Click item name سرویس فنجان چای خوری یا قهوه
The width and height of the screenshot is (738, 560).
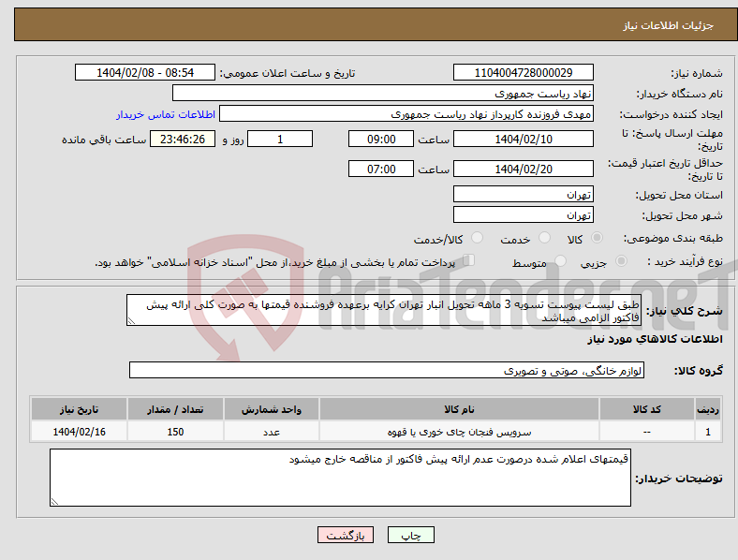pos(459,432)
